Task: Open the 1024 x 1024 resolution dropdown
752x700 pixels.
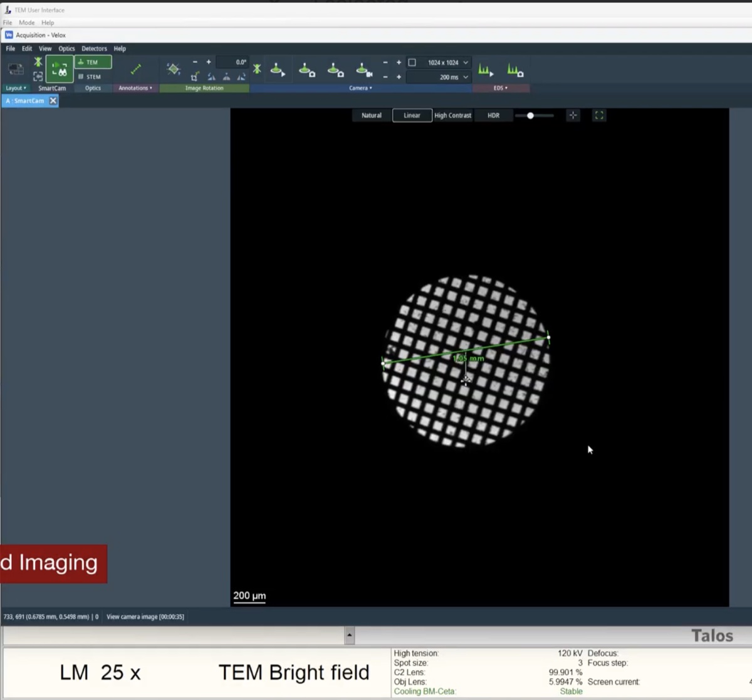Action: click(466, 63)
